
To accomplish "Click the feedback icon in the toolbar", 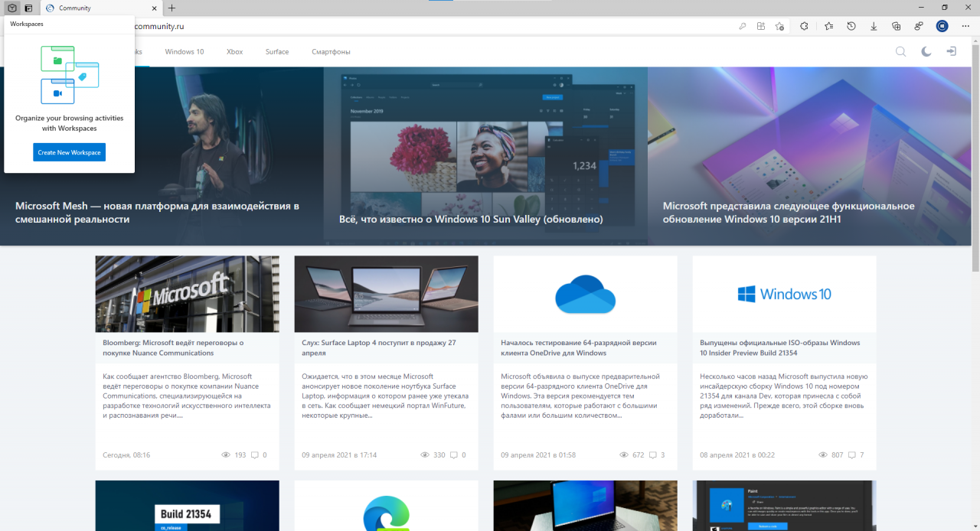I will 919,26.
